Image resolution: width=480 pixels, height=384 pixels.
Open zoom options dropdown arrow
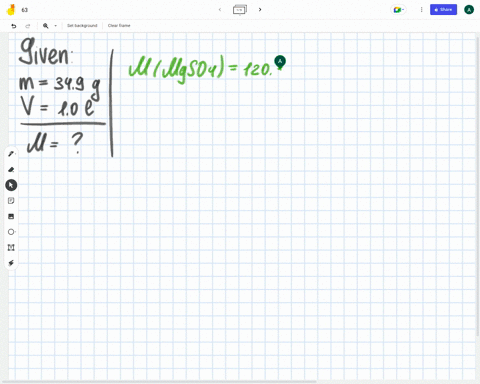click(56, 26)
